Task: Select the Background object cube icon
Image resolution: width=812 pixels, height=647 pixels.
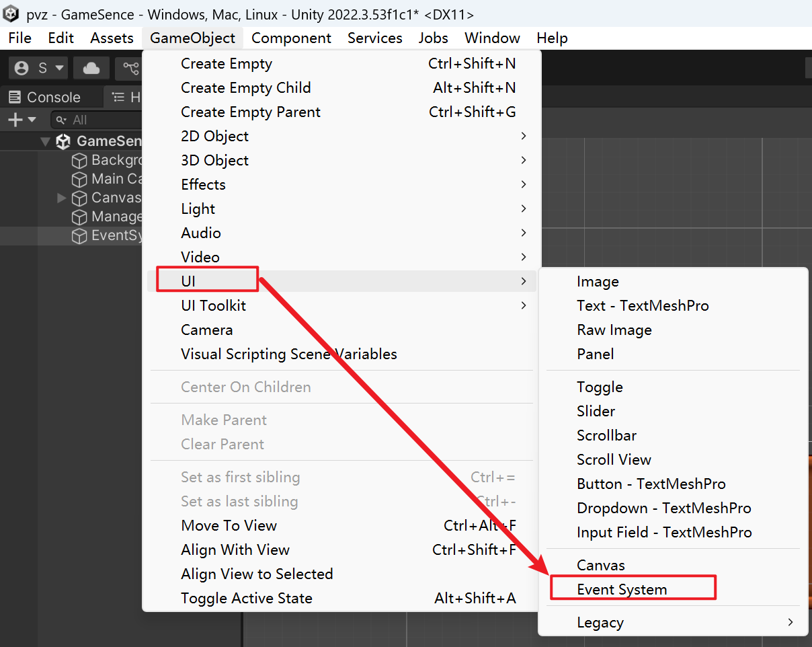Action: pos(80,161)
